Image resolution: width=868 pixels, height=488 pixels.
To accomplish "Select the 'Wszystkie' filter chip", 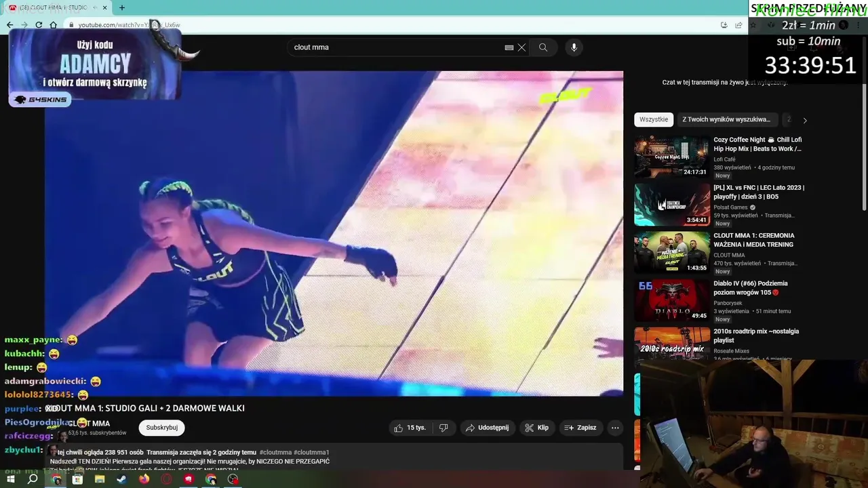I will pyautogui.click(x=654, y=119).
